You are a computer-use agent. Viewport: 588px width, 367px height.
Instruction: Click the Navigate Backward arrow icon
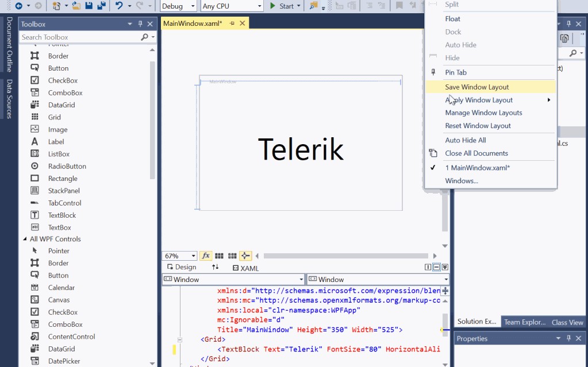(x=18, y=6)
